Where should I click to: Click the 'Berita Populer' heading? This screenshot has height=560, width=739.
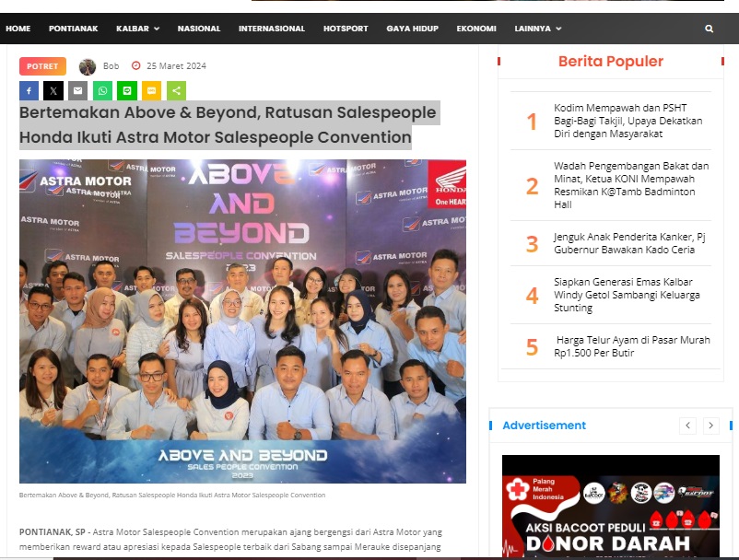pyautogui.click(x=611, y=62)
